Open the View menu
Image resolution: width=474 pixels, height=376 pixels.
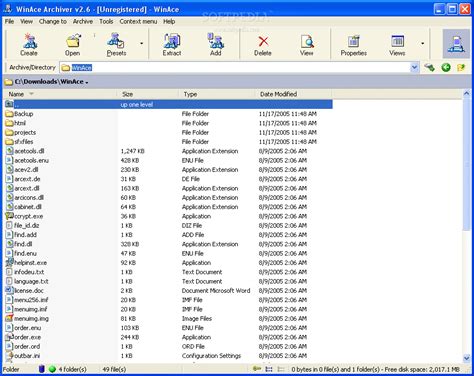26,21
